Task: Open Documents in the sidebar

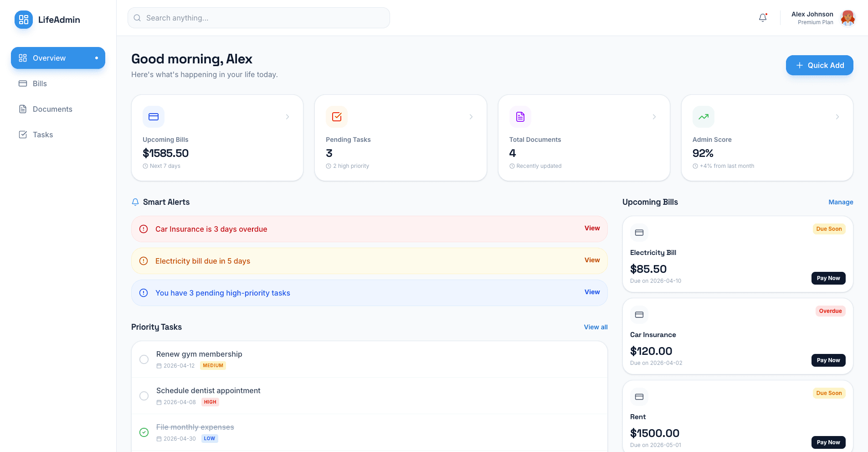Action: tap(58, 109)
